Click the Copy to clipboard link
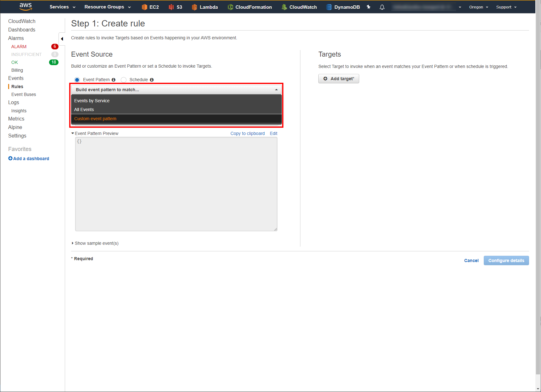The height and width of the screenshot is (392, 541). coord(247,133)
